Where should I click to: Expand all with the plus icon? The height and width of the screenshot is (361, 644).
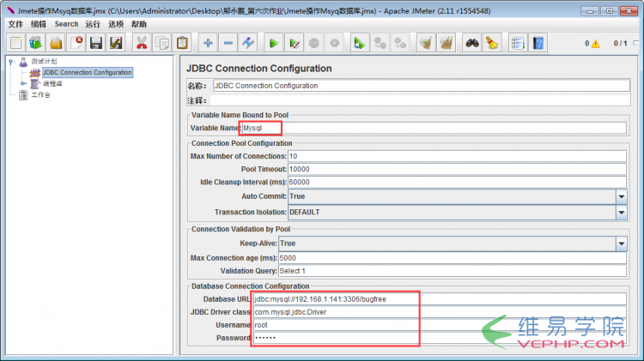[x=208, y=43]
